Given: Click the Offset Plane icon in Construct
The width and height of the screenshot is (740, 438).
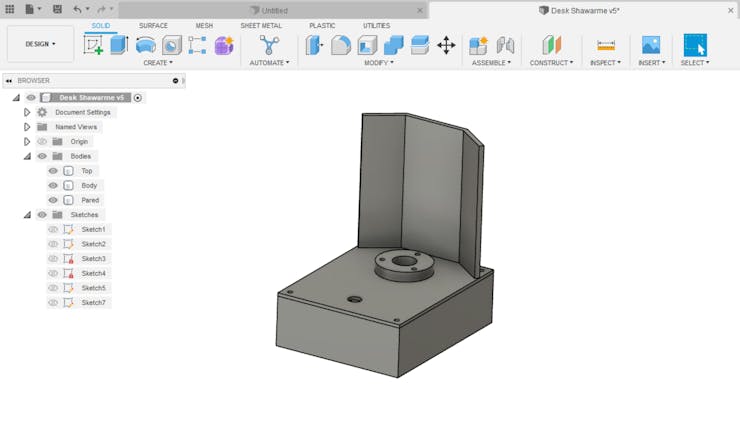Looking at the screenshot, I should click(552, 45).
